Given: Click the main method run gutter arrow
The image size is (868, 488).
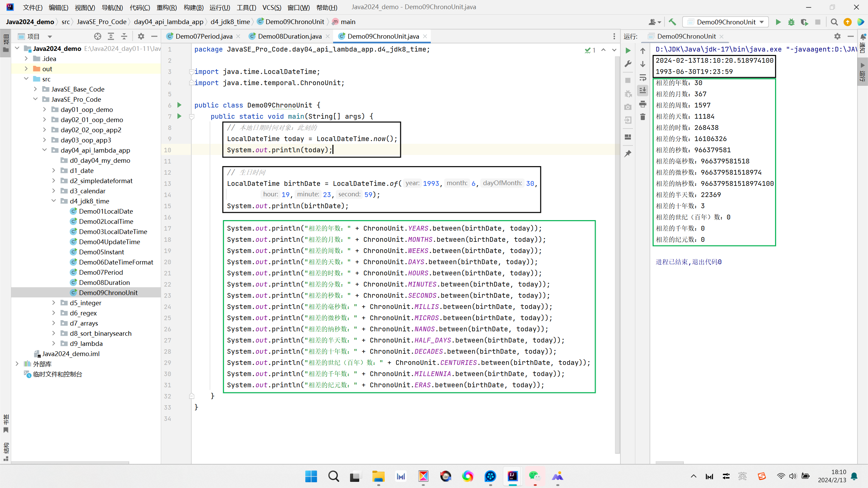Looking at the screenshot, I should 179,116.
